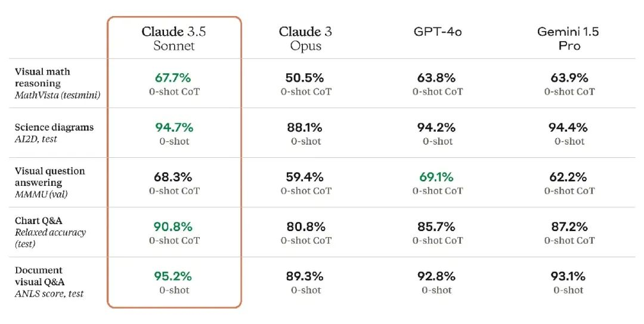Select the green 90.8% Chart Q&A score

click(174, 227)
